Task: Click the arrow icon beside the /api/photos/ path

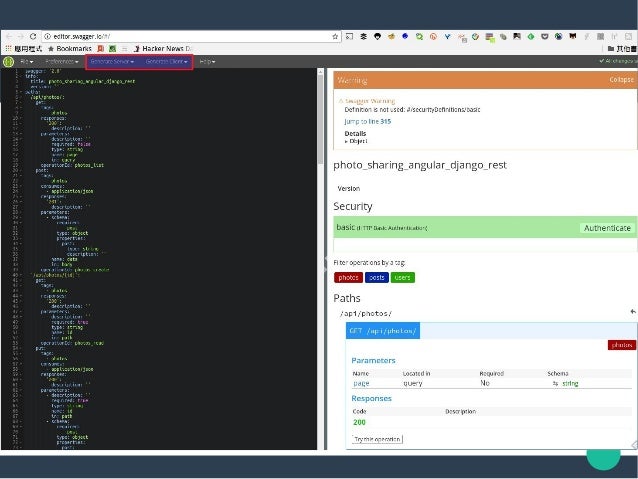Action: click(x=632, y=312)
